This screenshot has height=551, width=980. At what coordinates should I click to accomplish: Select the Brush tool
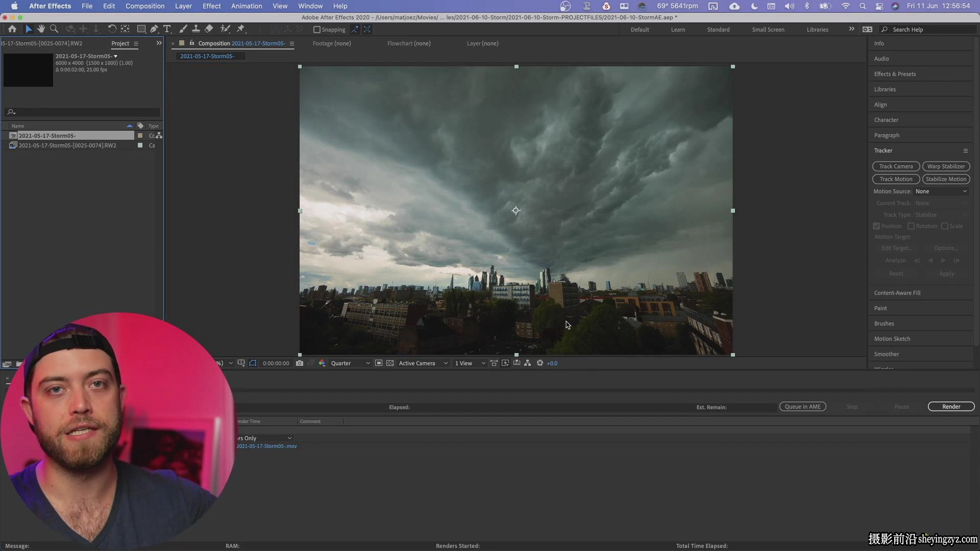point(183,29)
